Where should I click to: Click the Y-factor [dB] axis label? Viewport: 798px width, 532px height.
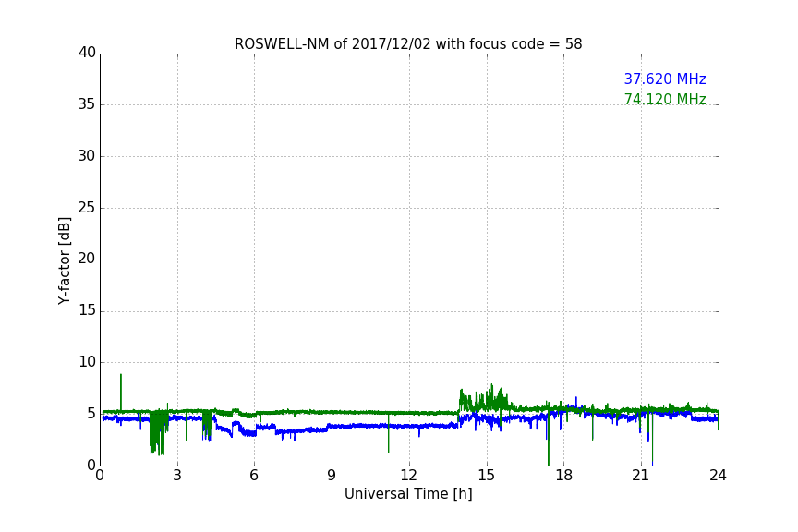click(64, 260)
